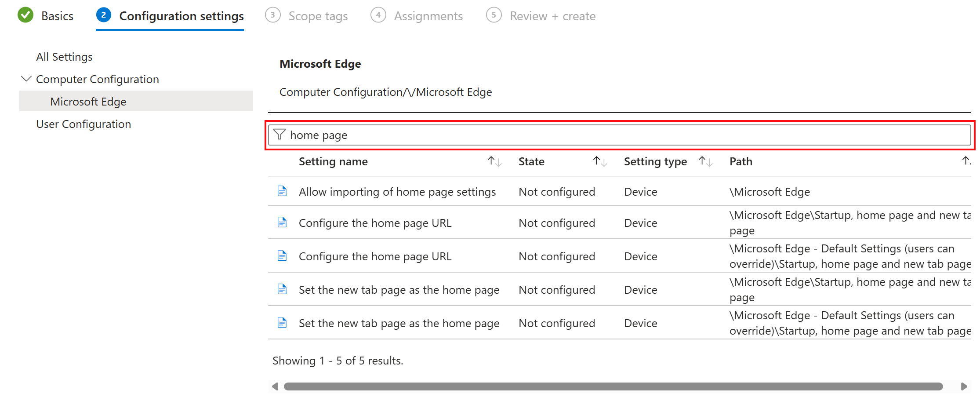Click the step 4 Assignments circle
This screenshot has height=401, width=980.
[x=378, y=15]
